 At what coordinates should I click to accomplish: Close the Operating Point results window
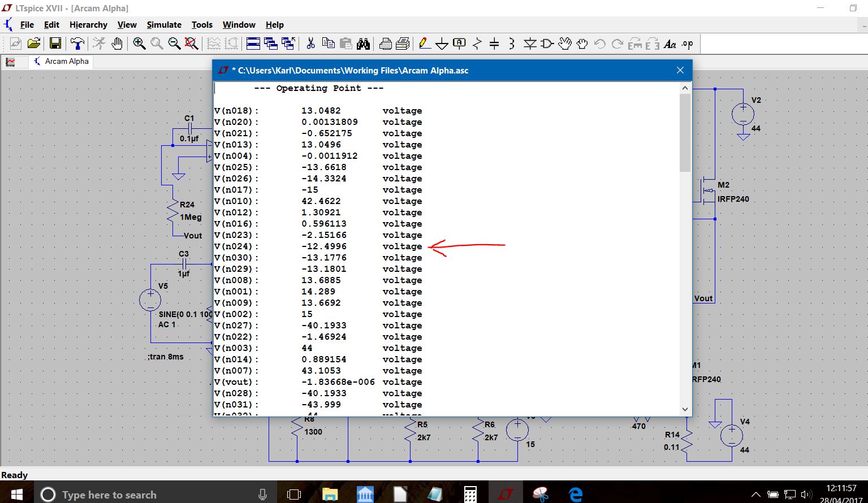click(680, 70)
